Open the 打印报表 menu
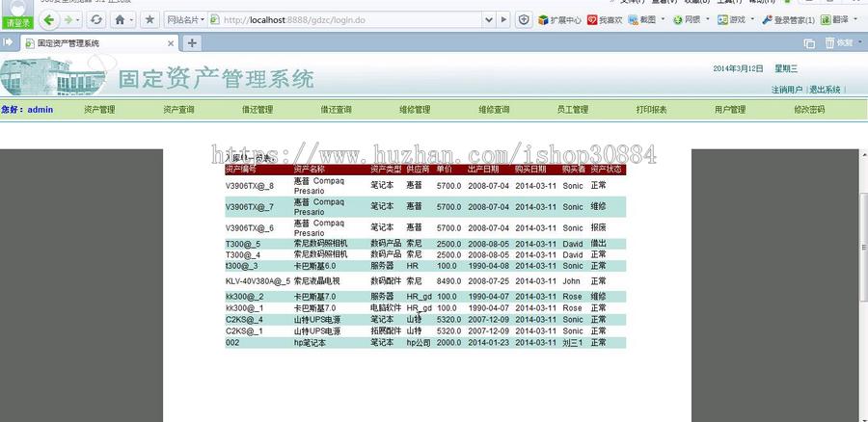The width and height of the screenshot is (868, 422). [x=652, y=110]
